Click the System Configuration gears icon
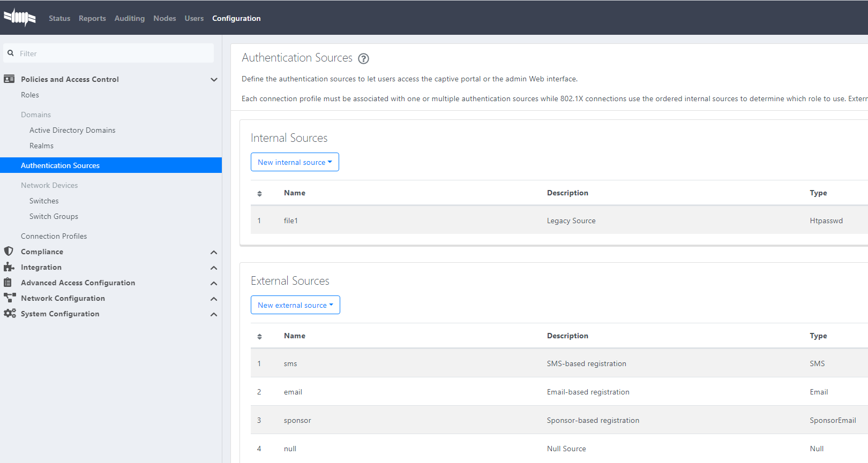The width and height of the screenshot is (868, 463). [10, 314]
